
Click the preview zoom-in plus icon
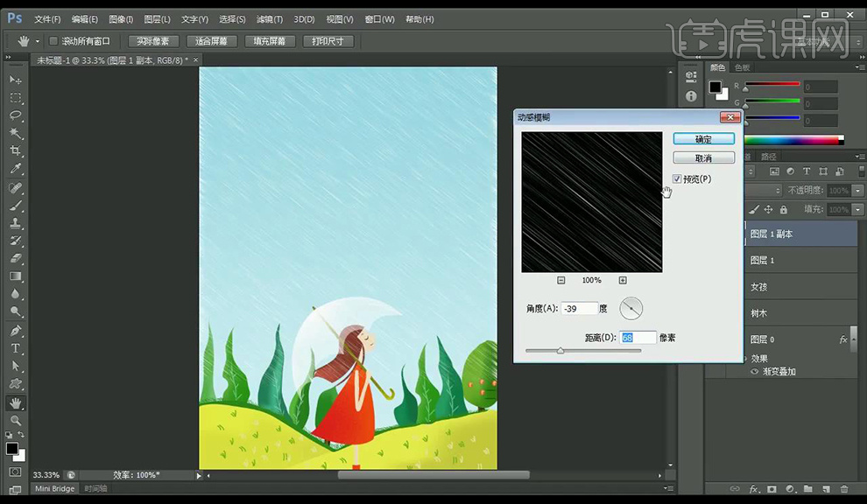pyautogui.click(x=623, y=280)
